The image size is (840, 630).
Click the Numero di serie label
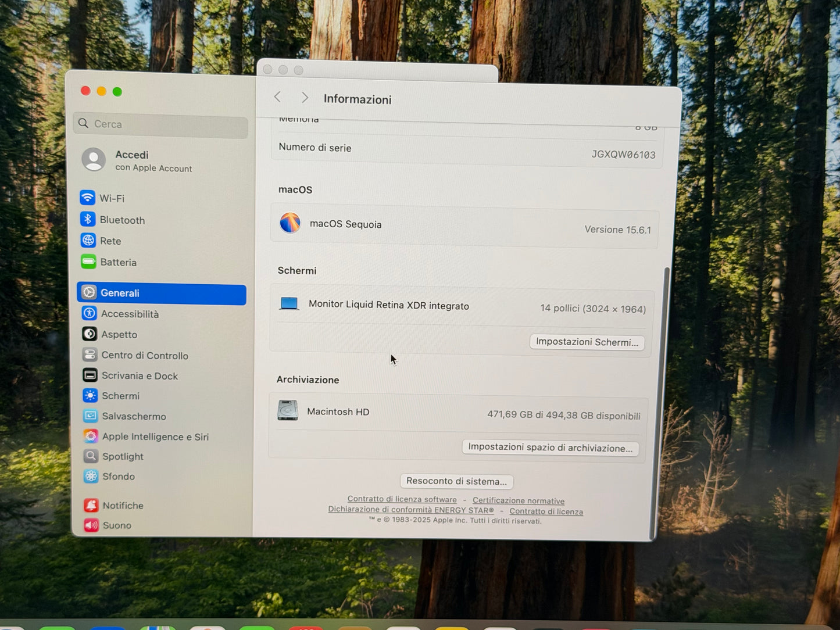point(315,147)
